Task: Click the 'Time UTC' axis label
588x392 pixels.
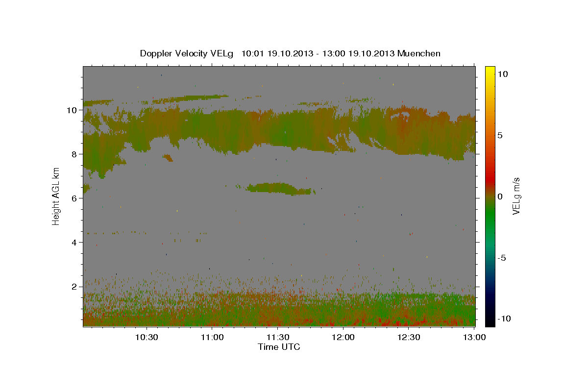Action: (x=279, y=347)
